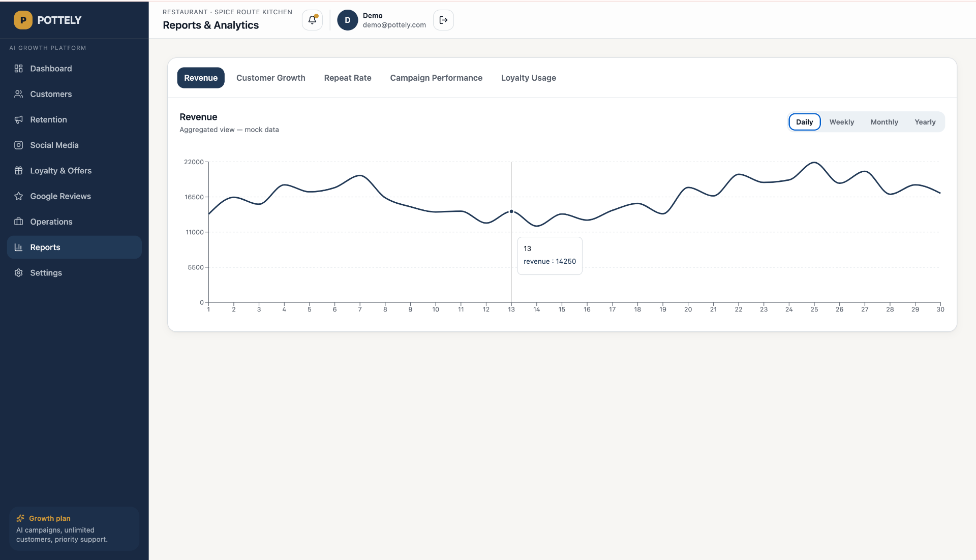Open Settings from the sidebar
976x560 pixels.
pyautogui.click(x=74, y=273)
